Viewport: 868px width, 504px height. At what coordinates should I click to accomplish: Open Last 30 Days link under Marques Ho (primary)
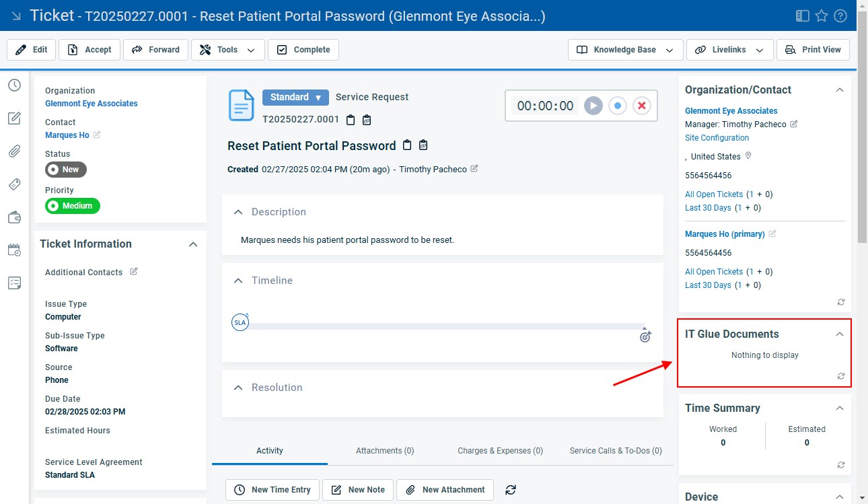pyautogui.click(x=708, y=285)
